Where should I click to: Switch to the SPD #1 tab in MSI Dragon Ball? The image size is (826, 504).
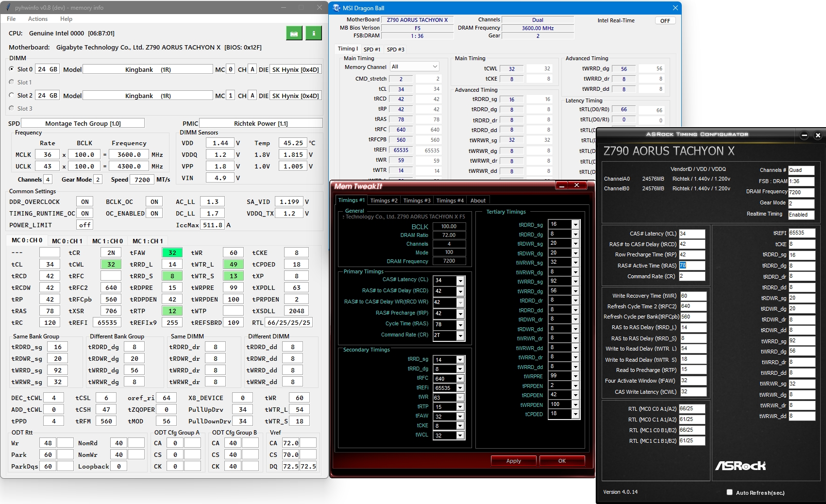[372, 50]
